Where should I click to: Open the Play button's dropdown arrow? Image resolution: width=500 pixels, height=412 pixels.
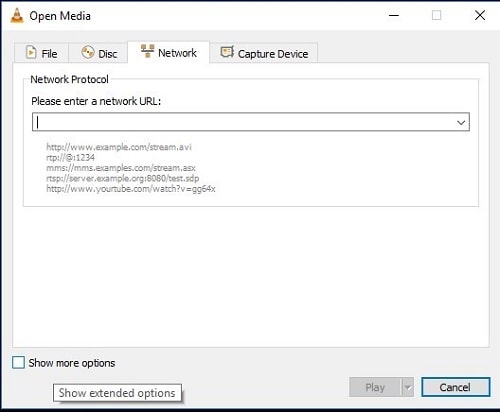(x=407, y=387)
